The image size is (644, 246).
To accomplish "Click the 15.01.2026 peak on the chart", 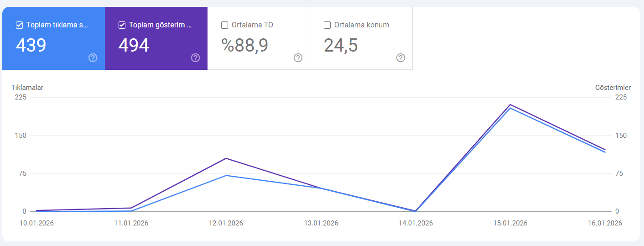I will (x=510, y=106).
